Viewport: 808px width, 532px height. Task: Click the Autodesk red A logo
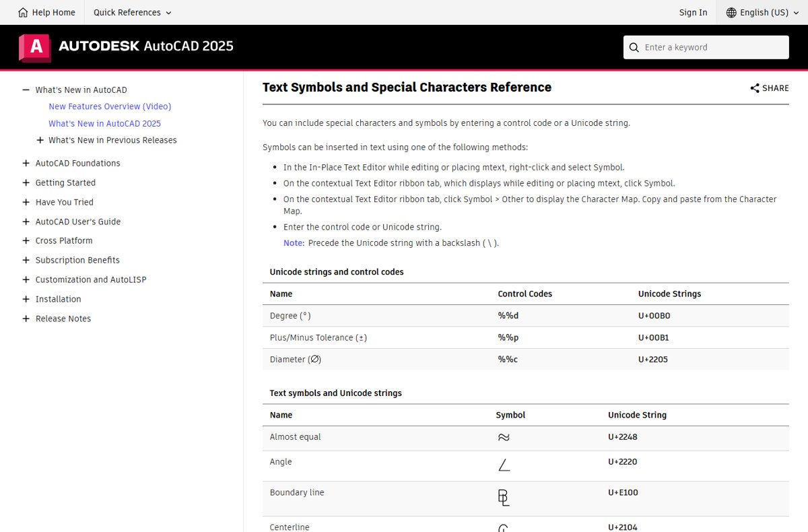pyautogui.click(x=35, y=47)
